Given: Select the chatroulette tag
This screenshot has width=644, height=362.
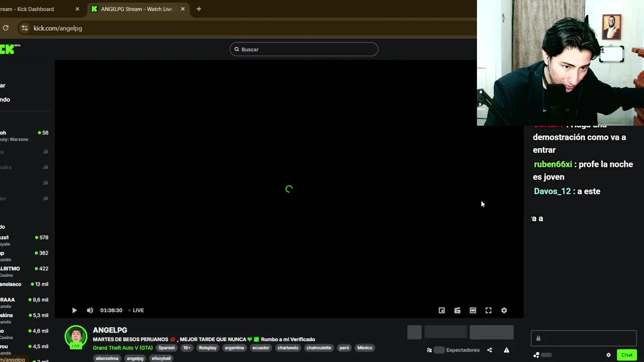Looking at the screenshot, I should [x=319, y=348].
